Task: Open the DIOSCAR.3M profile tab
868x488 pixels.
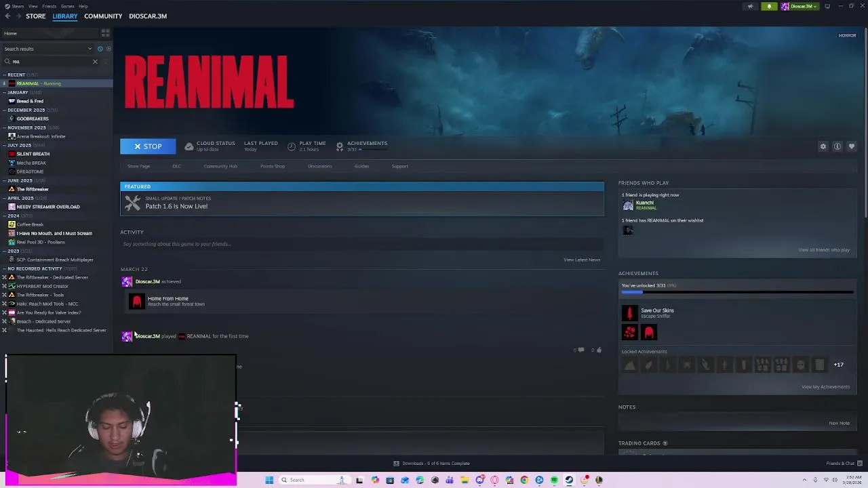Action: click(148, 16)
